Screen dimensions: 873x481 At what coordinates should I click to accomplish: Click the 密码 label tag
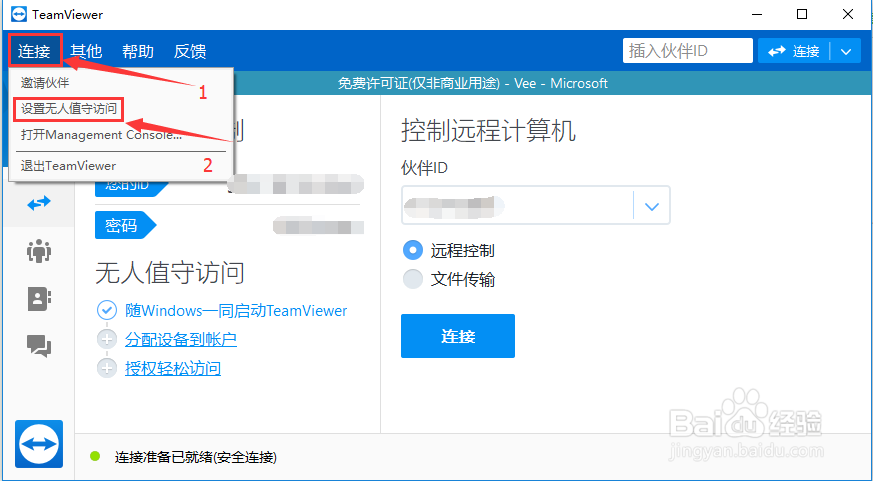tap(125, 225)
